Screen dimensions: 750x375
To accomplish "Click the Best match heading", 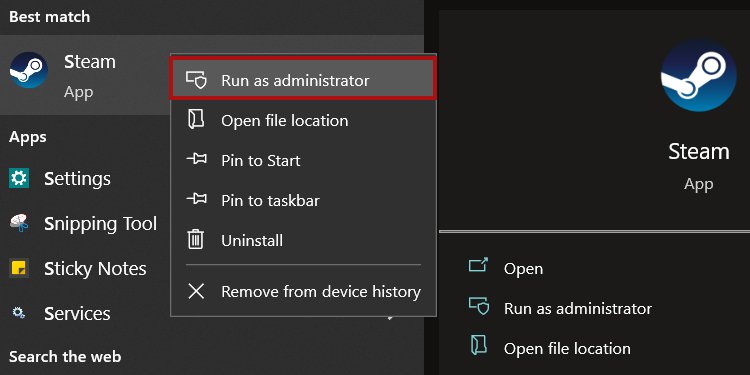I will [49, 17].
